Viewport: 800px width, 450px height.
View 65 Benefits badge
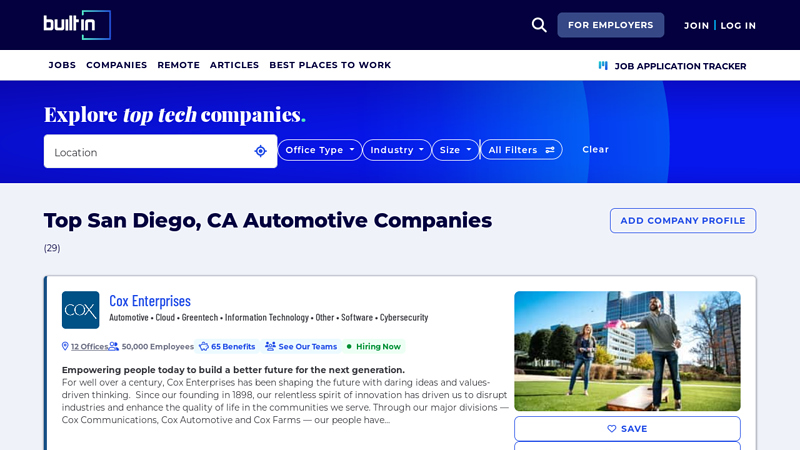[x=227, y=346]
